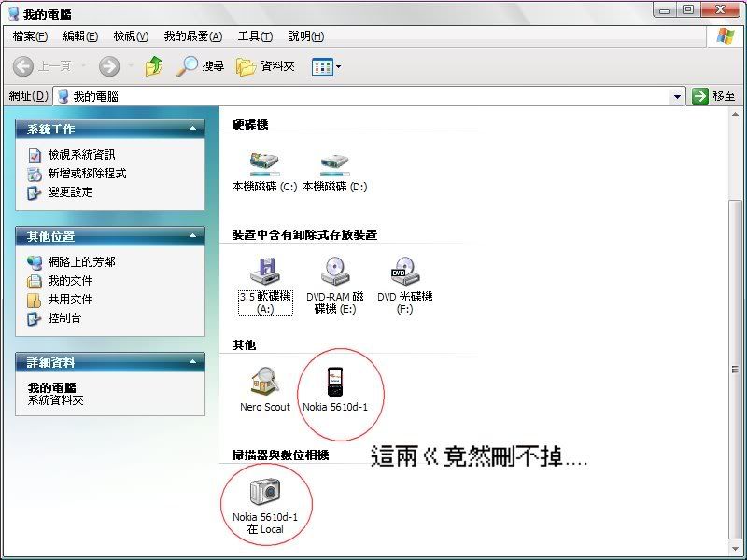The width and height of the screenshot is (747, 560).
Task: Collapse the 其他位置 panel
Action: 193,236
